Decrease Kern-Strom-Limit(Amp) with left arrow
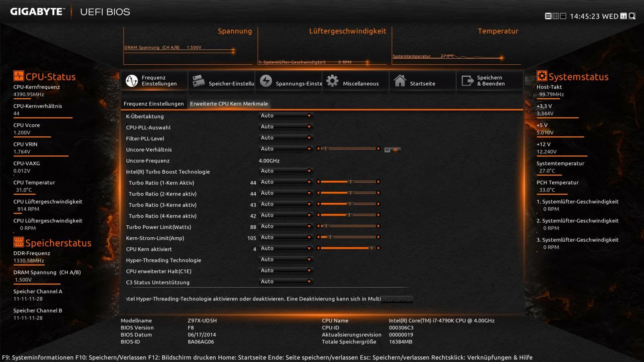 [318, 237]
